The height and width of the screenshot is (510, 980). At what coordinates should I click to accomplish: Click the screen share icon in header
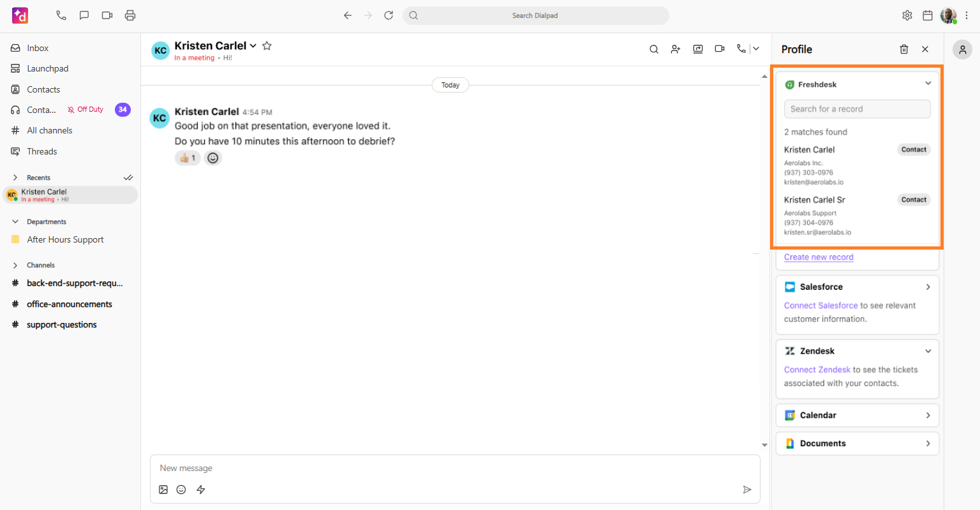pos(698,49)
